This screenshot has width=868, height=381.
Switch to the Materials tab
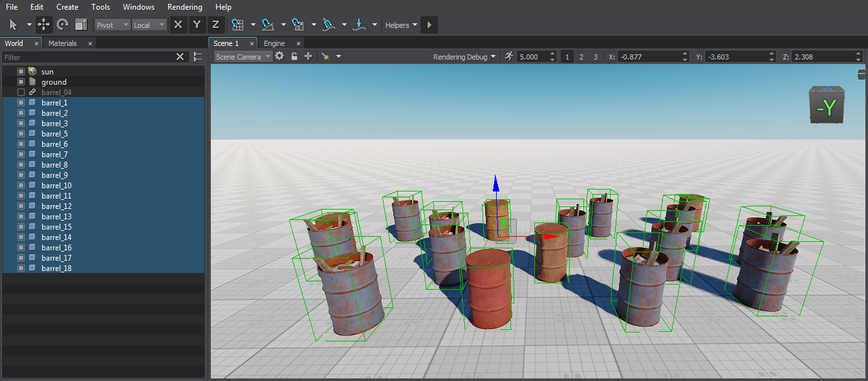(63, 43)
